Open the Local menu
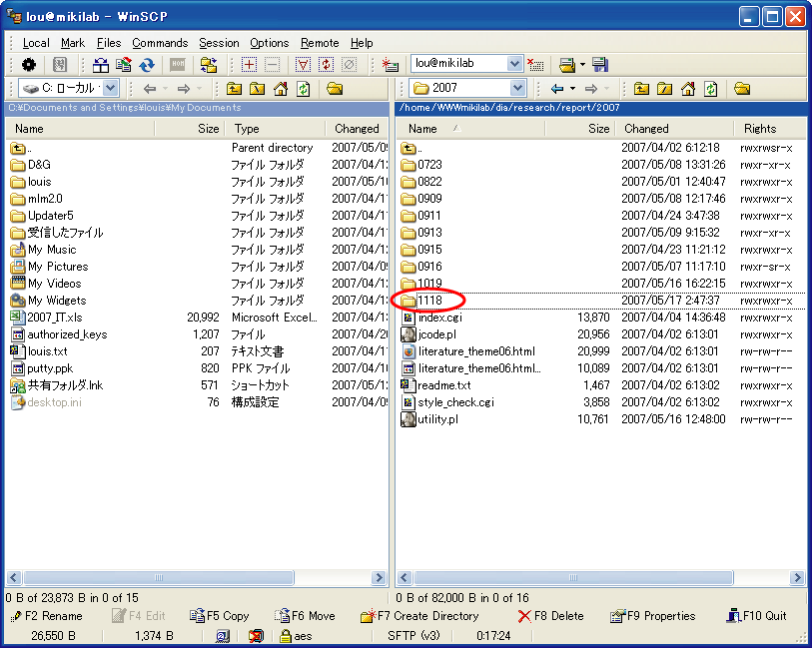This screenshot has width=812, height=648. click(x=36, y=43)
